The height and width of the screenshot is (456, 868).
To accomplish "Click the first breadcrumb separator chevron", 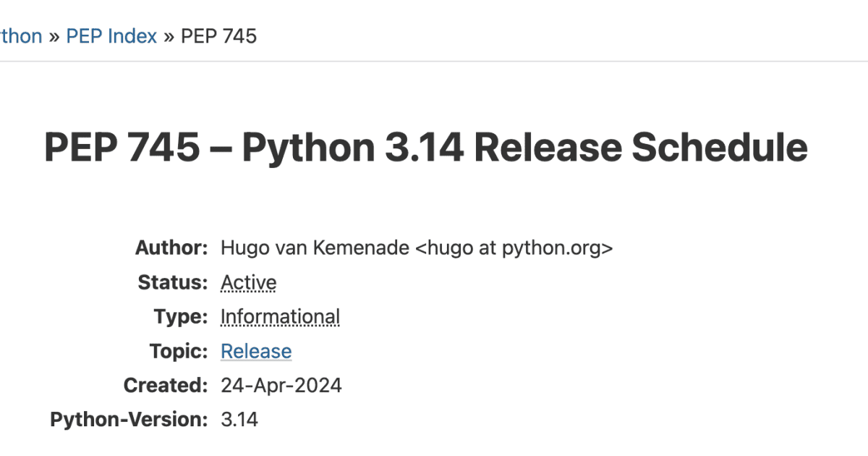I will pyautogui.click(x=53, y=36).
